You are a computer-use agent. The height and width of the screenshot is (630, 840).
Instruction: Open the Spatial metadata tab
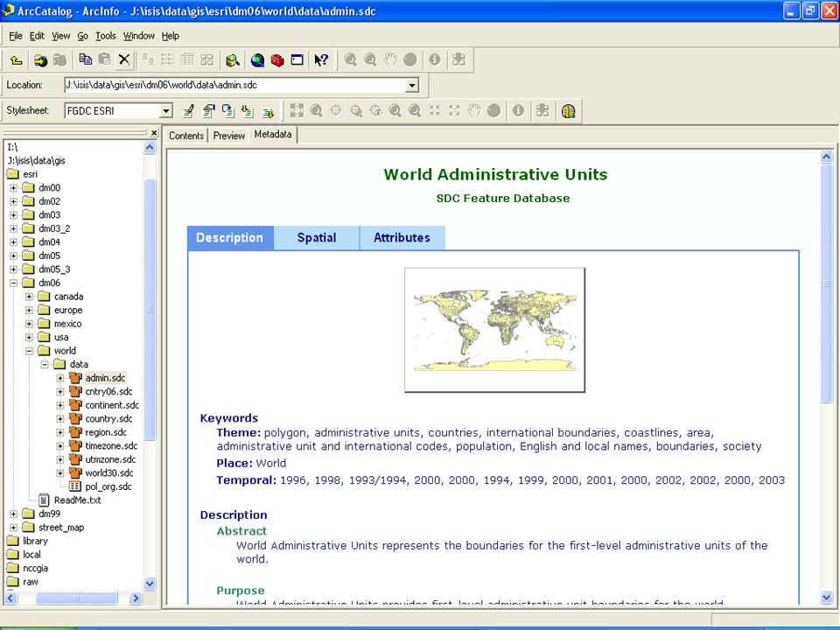317,238
